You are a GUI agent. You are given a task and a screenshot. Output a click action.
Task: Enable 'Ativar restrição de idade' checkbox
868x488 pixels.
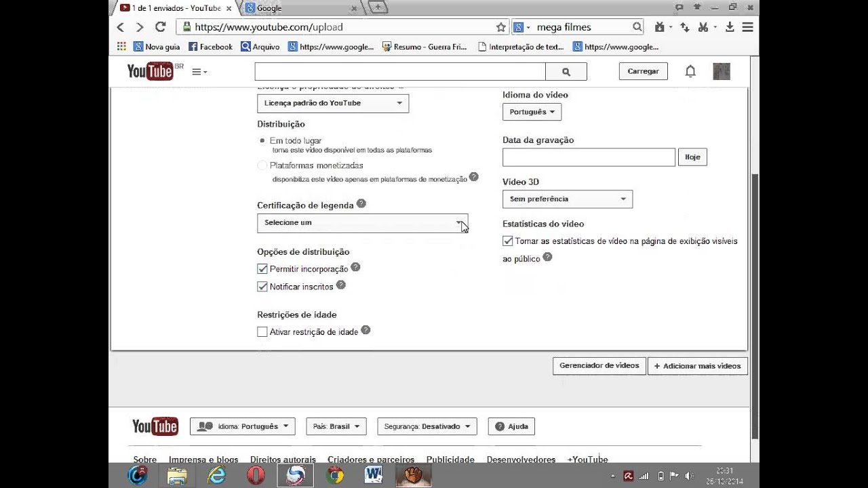click(262, 332)
